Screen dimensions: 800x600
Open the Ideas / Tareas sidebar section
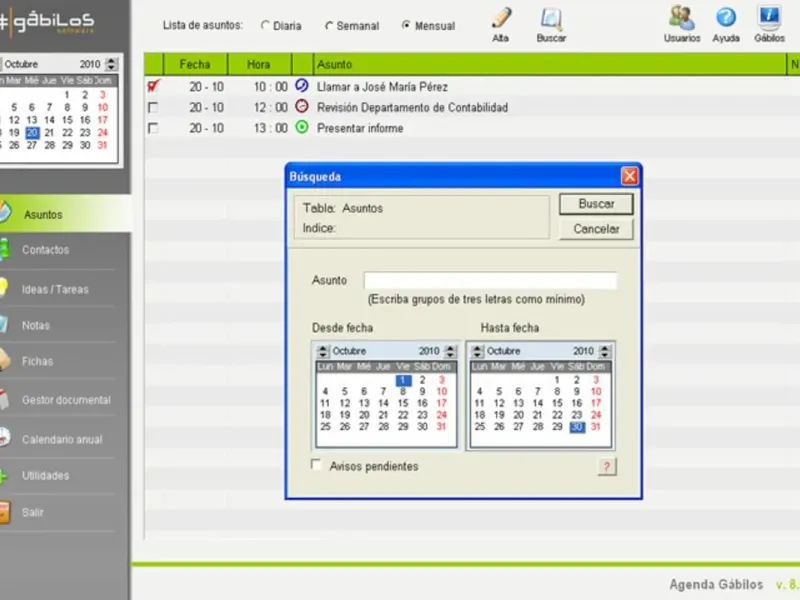55,289
